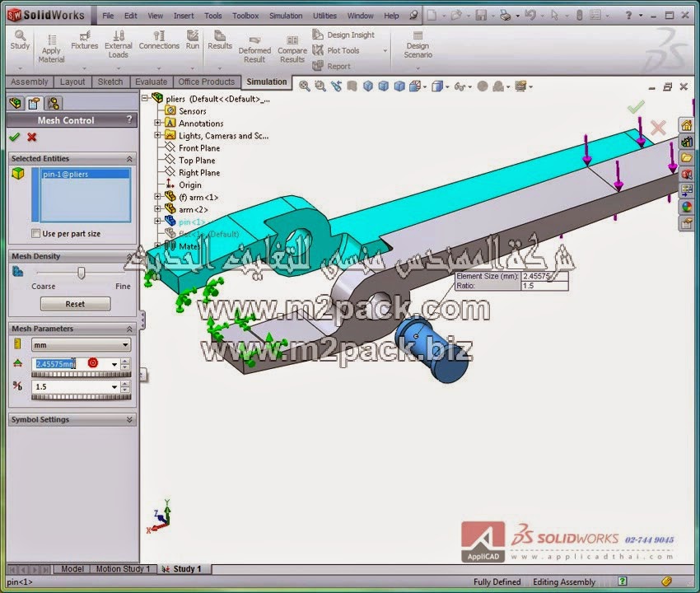Open Design Scenario
Viewport: 700px width, 593px height.
418,44
